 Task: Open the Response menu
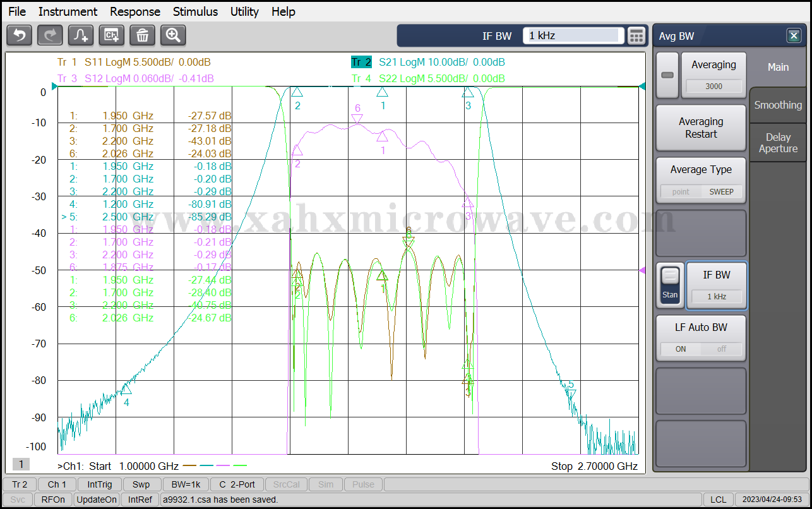[135, 11]
